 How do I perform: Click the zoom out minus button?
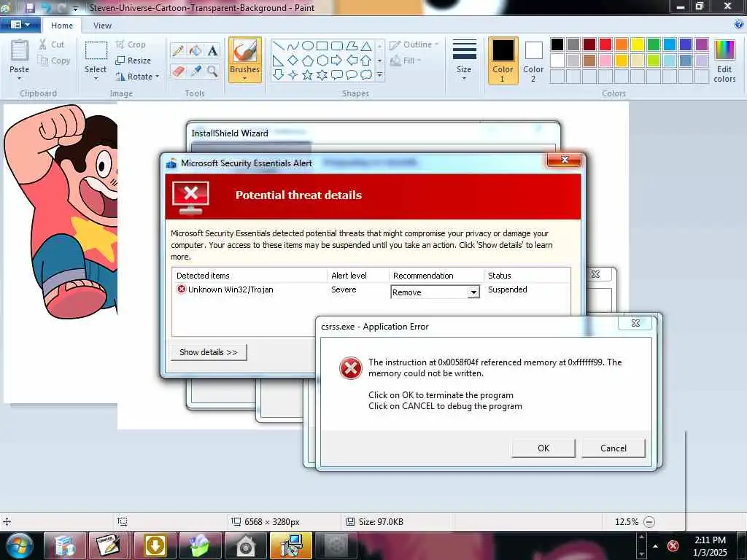649,522
